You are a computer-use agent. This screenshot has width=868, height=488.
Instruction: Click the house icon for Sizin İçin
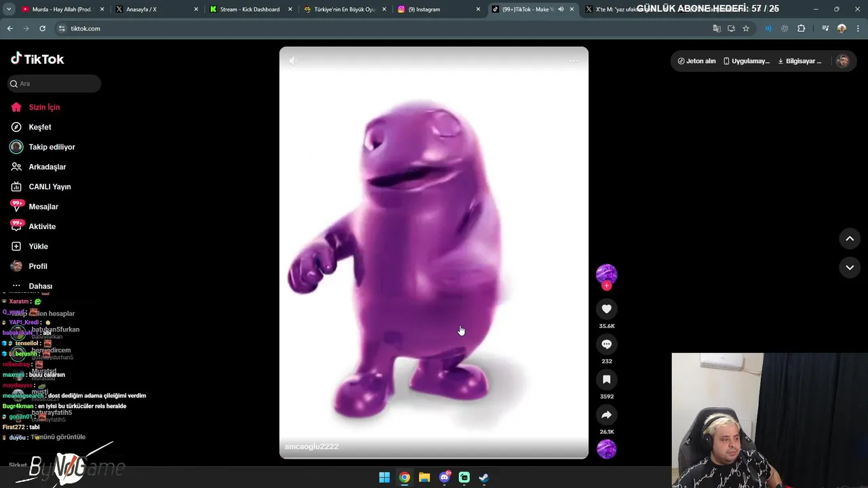click(16, 107)
